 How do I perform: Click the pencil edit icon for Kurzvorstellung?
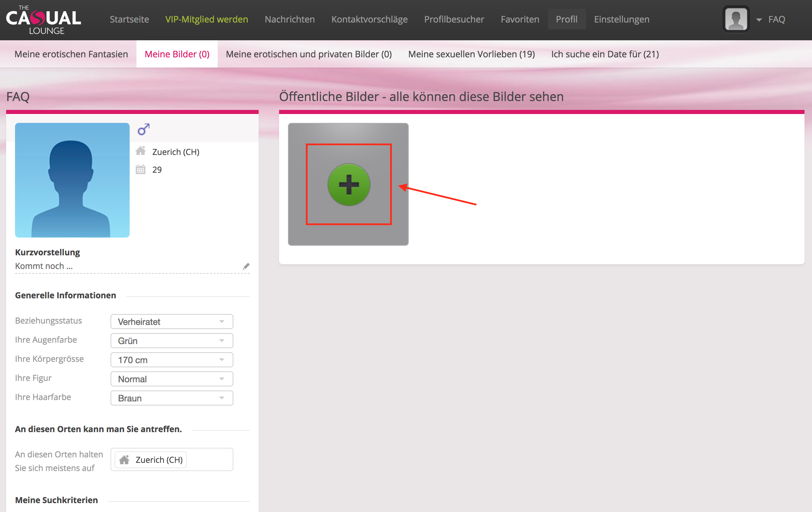pyautogui.click(x=246, y=266)
